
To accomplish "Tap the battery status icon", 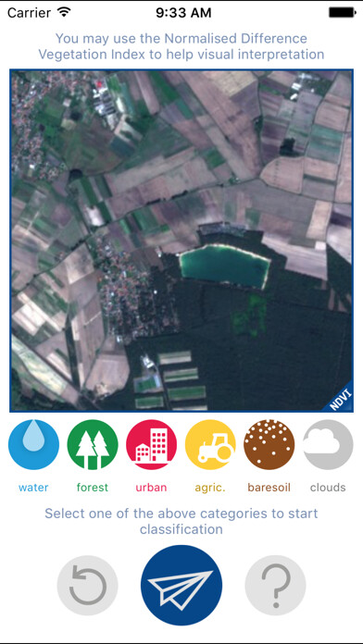I will [342, 12].
